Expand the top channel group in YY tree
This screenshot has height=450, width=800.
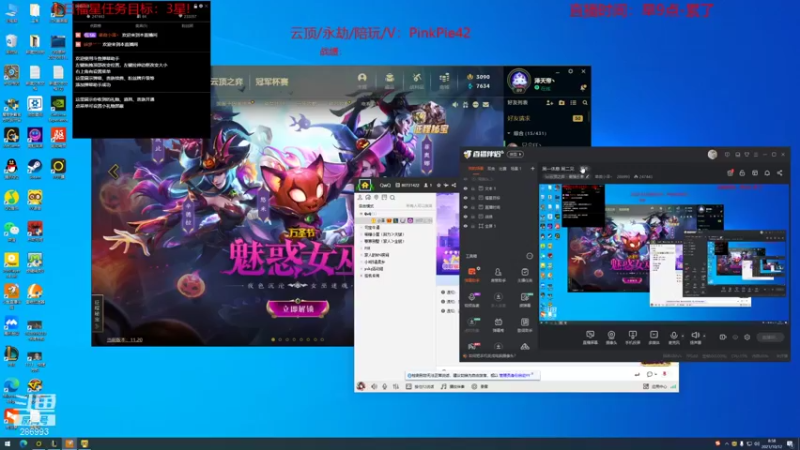(362, 214)
